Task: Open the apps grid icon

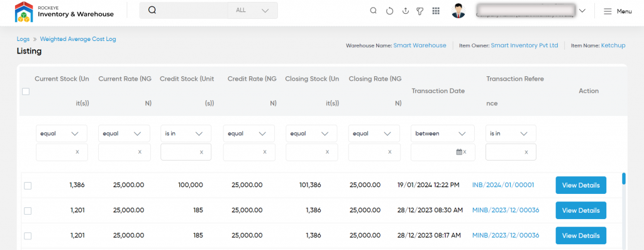Action: (436, 11)
